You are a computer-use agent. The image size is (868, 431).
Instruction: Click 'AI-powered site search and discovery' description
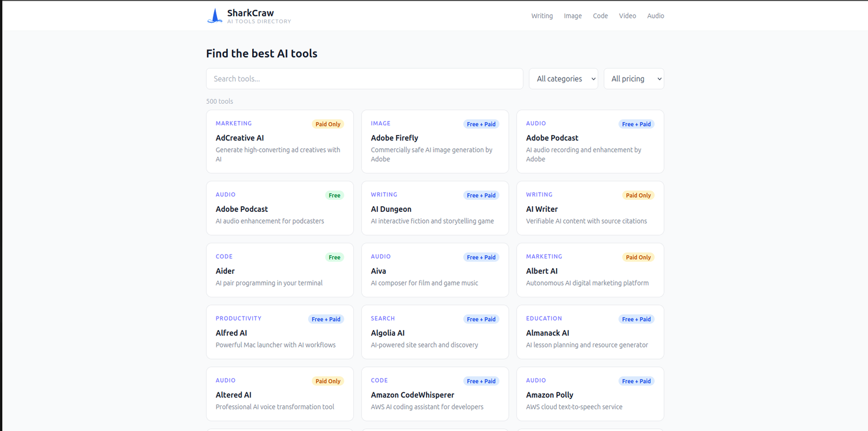pos(425,345)
